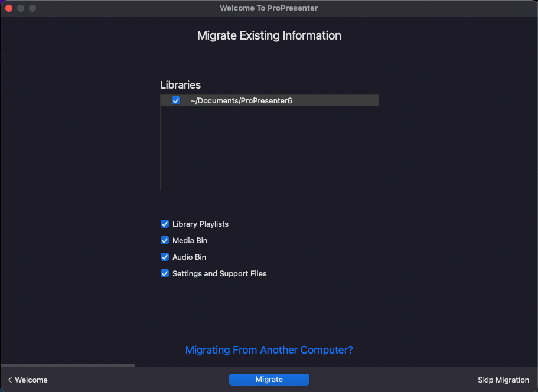Screen dimensions: 538x392
Task: Go back to Welcome
Action: click(28, 380)
